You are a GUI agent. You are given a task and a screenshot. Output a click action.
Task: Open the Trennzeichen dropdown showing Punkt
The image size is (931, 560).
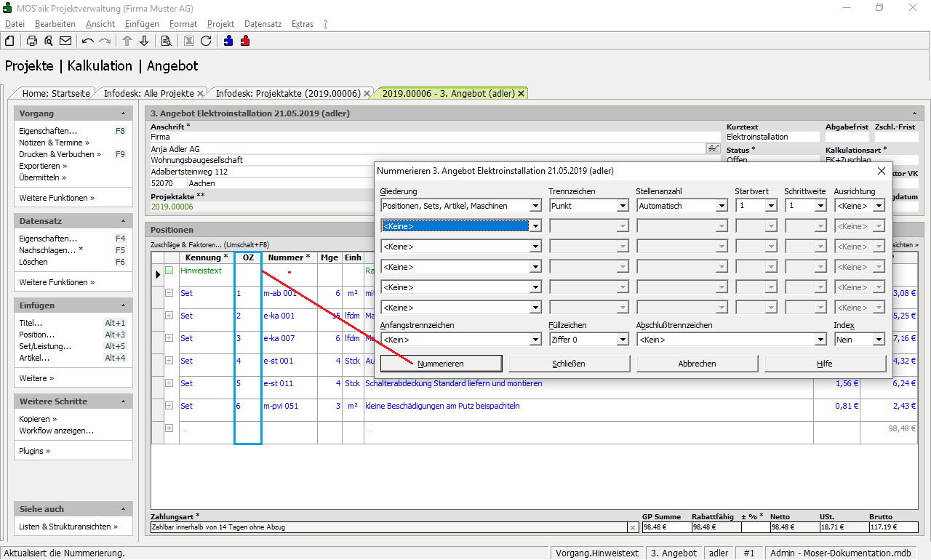(x=622, y=207)
